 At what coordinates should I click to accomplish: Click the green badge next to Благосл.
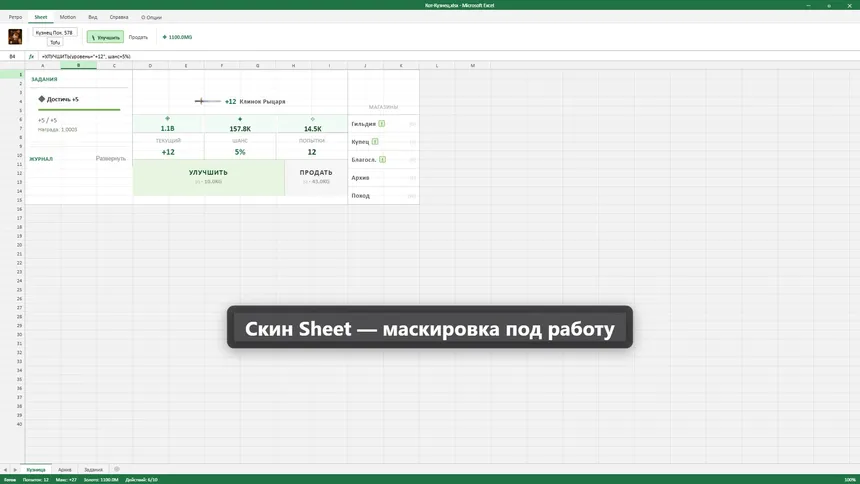coord(382,160)
